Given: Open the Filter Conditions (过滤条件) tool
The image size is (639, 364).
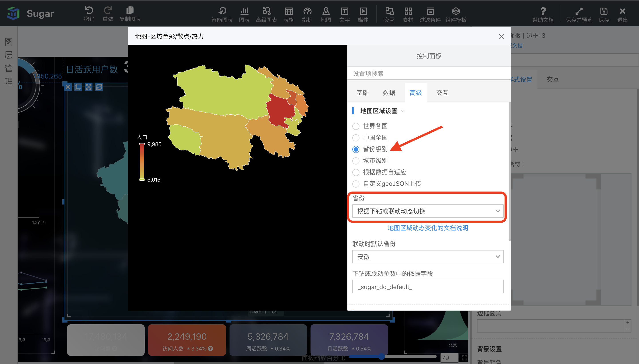Looking at the screenshot, I should tap(430, 14).
